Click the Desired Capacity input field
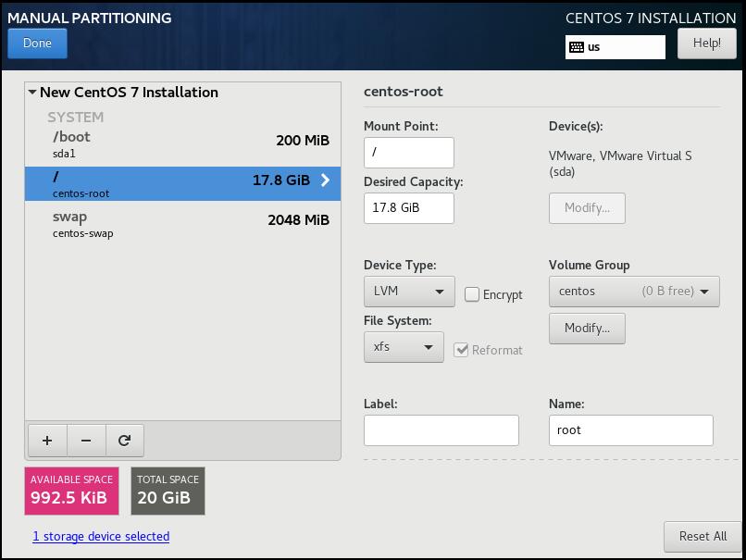Viewport: 746px width, 560px height. click(409, 208)
